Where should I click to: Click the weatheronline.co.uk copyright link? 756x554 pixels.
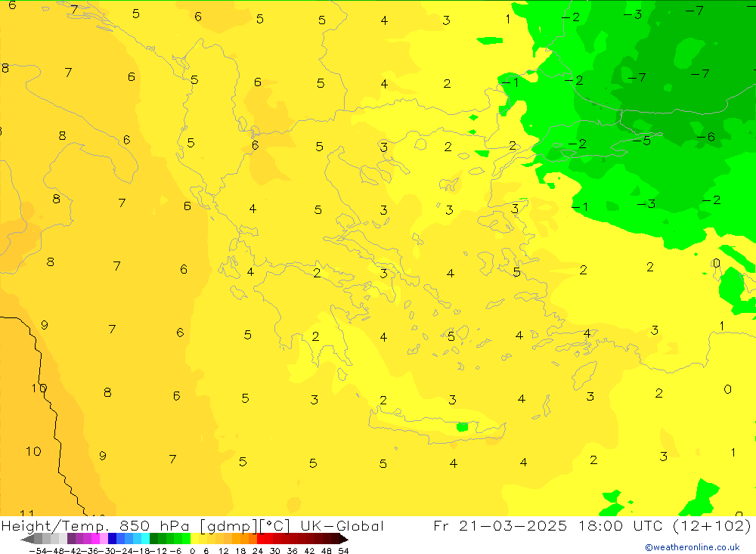[692, 547]
